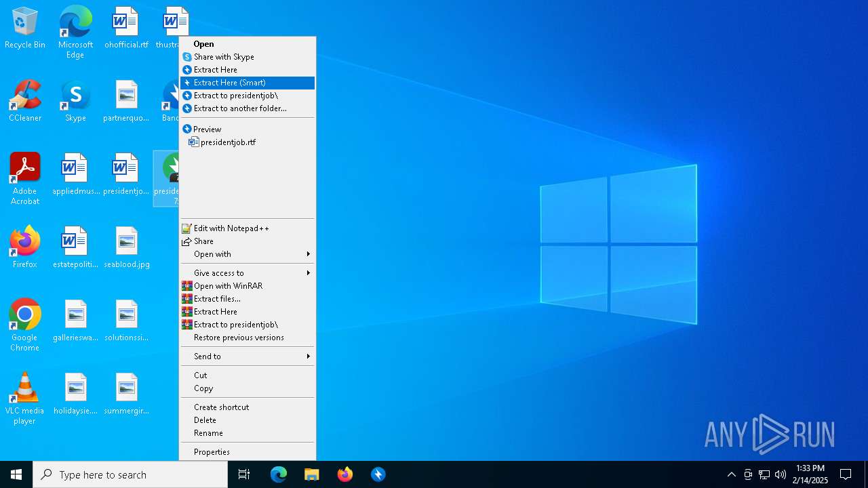Image resolution: width=868 pixels, height=488 pixels.
Task: Choose Share with Skype
Action: coord(248,57)
